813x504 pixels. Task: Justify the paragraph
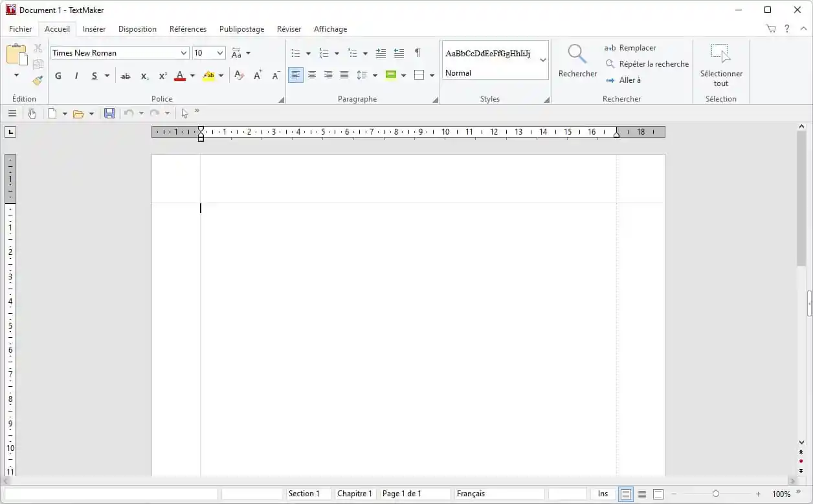click(x=344, y=76)
